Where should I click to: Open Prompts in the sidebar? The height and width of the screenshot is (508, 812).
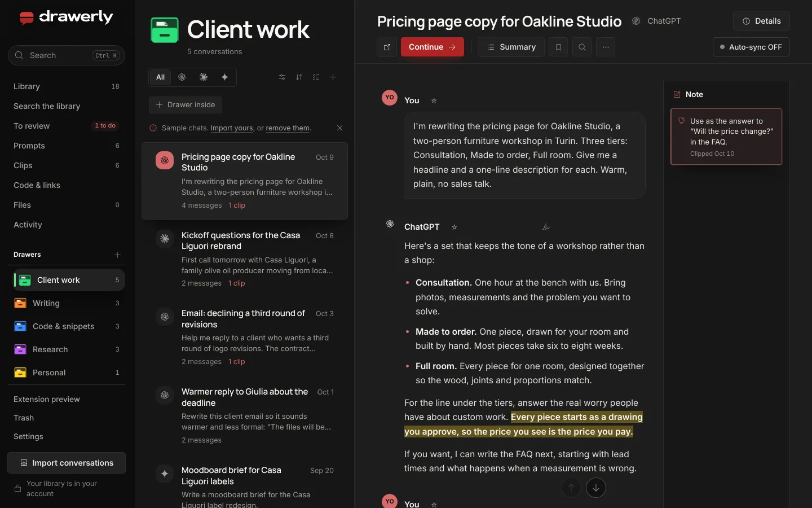(x=67, y=146)
